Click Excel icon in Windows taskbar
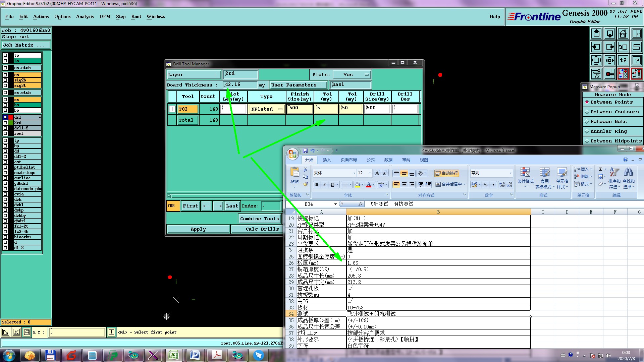Image resolution: width=644 pixels, height=362 pixels. pos(174,355)
